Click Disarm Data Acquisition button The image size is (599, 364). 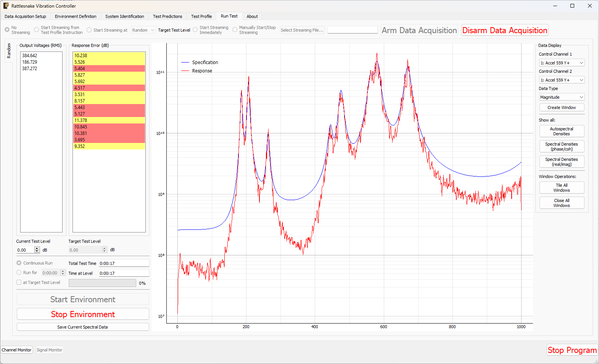[x=504, y=30]
